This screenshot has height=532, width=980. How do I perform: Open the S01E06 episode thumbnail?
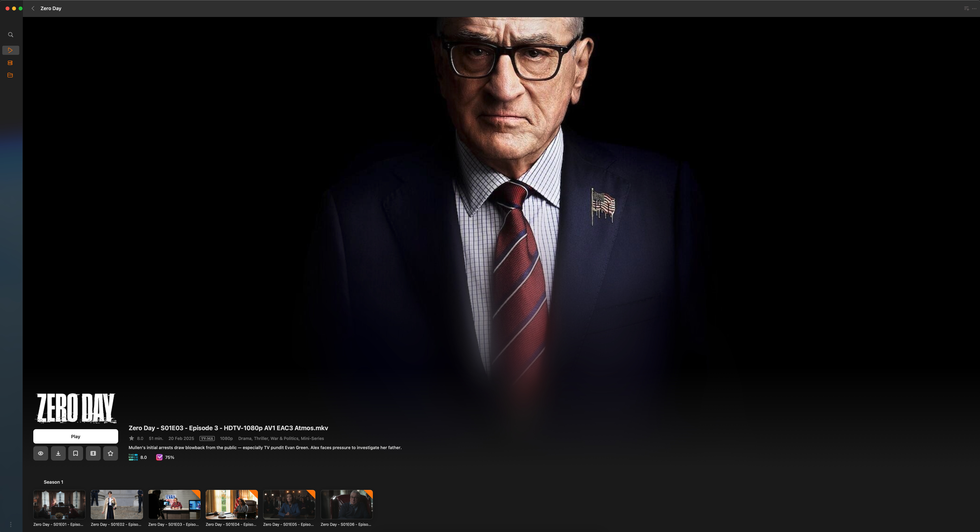click(x=347, y=504)
